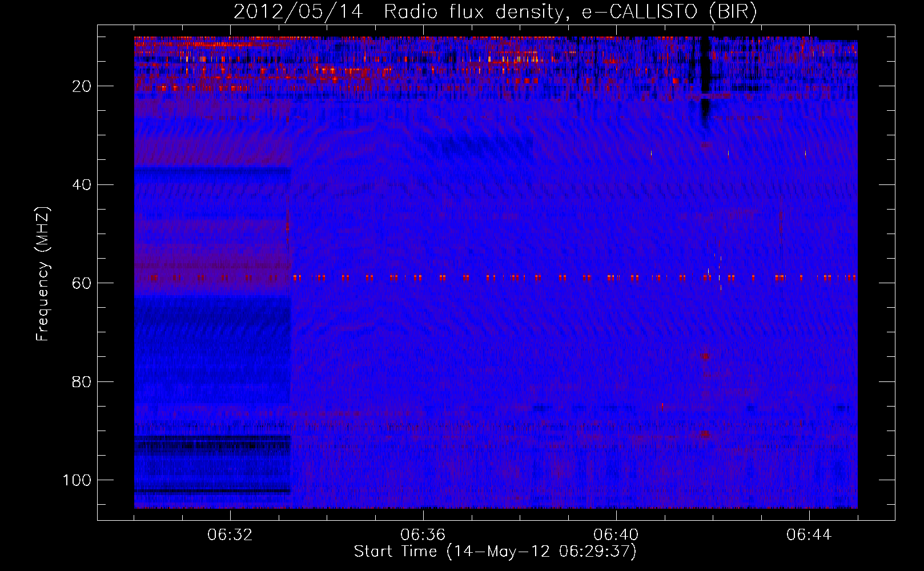The width and height of the screenshot is (924, 571).
Task: Click the 'Start Time (14-May-12 06:29:37)' label
Action: click(x=495, y=552)
